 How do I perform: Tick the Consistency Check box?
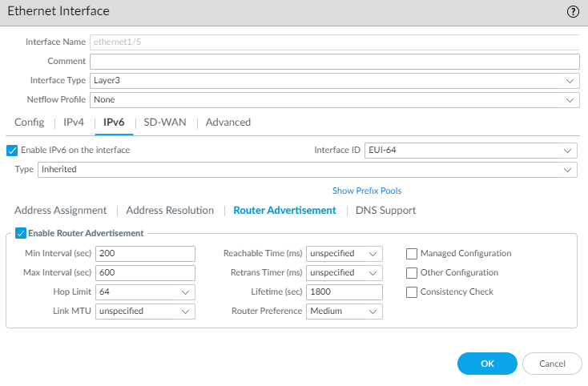click(412, 292)
